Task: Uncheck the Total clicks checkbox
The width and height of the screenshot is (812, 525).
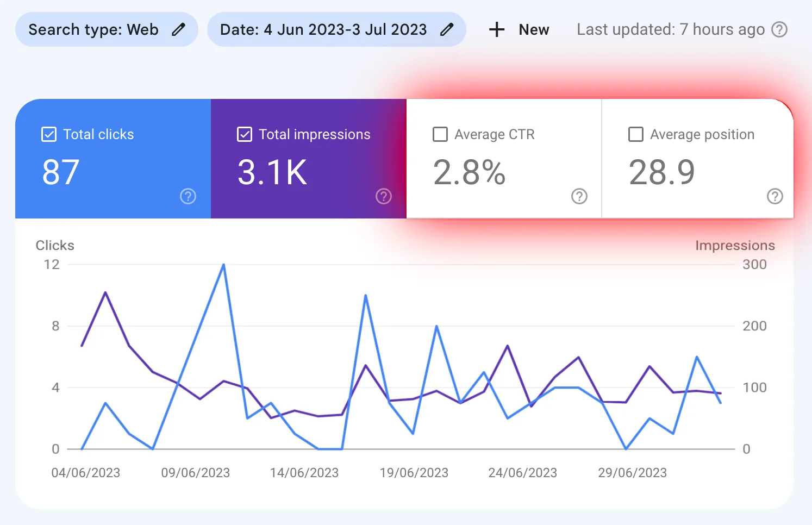Action: pos(49,134)
